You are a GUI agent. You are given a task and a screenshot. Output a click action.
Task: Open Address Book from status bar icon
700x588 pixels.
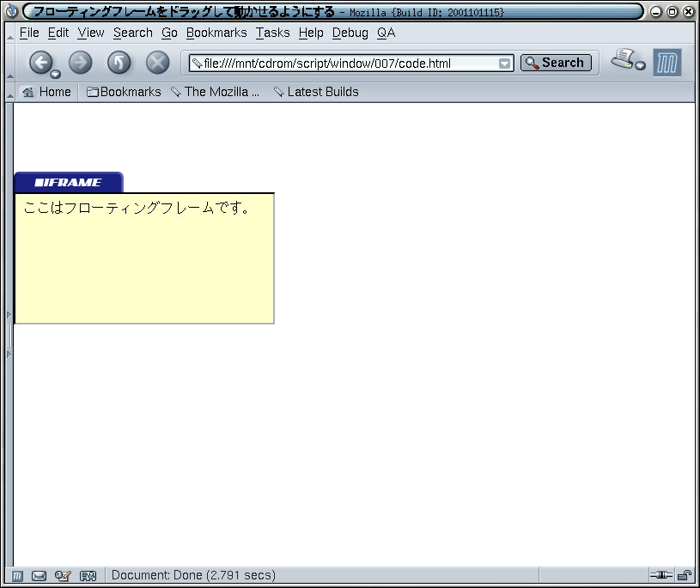pyautogui.click(x=88, y=576)
